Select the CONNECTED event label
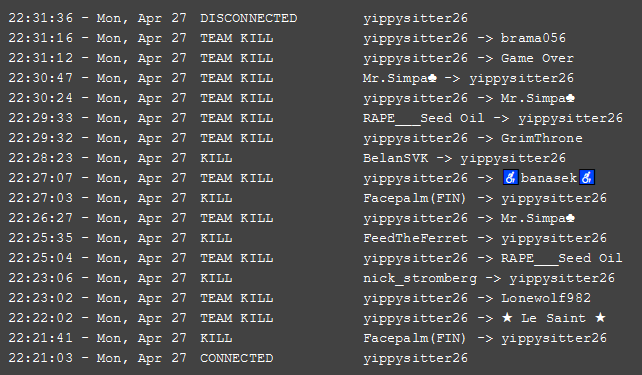The height and width of the screenshot is (375, 642). point(236,358)
